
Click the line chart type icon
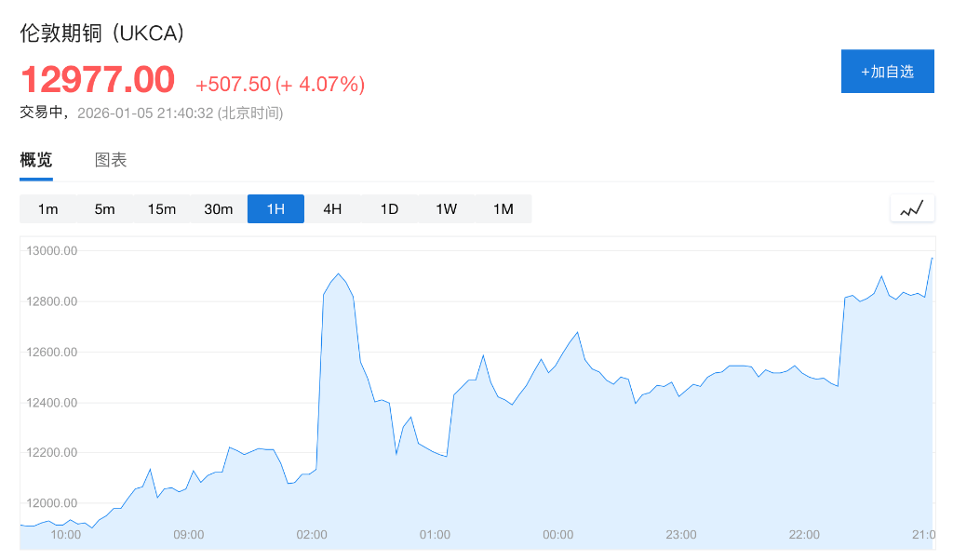pos(912,208)
